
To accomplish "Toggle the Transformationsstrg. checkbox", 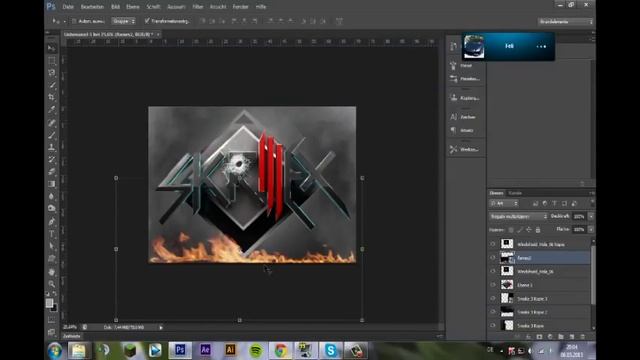I will coord(147,21).
